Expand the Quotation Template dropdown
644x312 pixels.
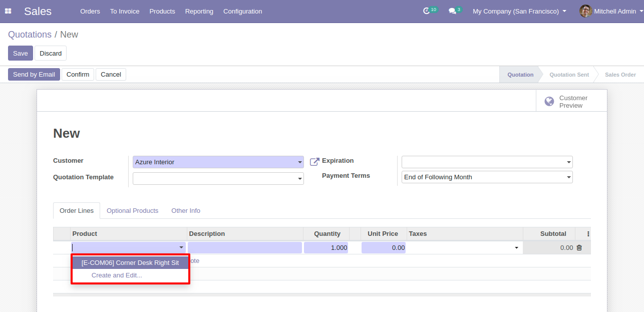coord(300,179)
